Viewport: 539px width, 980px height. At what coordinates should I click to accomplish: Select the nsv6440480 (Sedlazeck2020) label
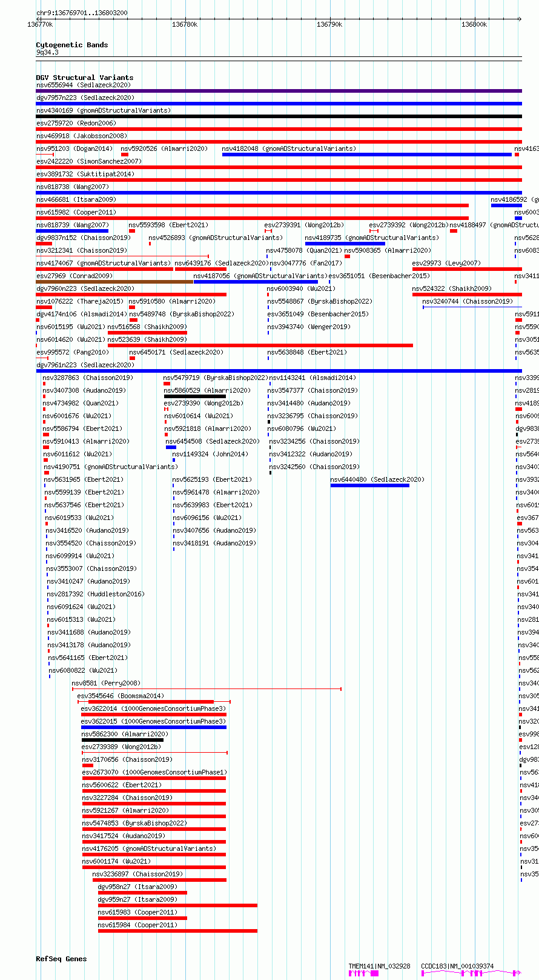377,479
